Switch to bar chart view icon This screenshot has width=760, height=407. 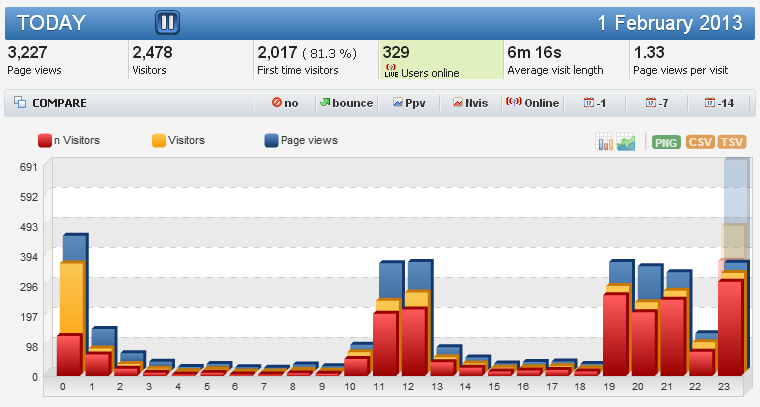click(605, 142)
